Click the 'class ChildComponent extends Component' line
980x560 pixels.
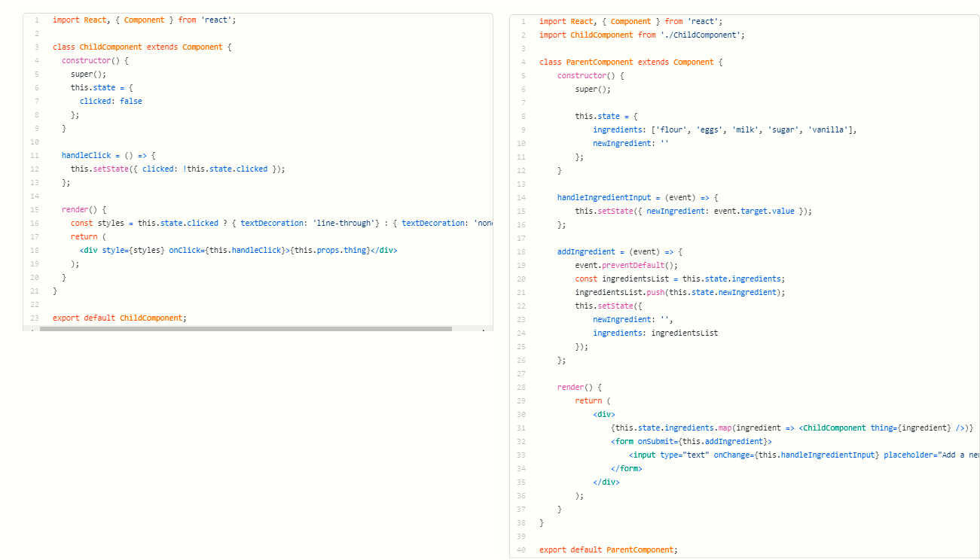(142, 47)
